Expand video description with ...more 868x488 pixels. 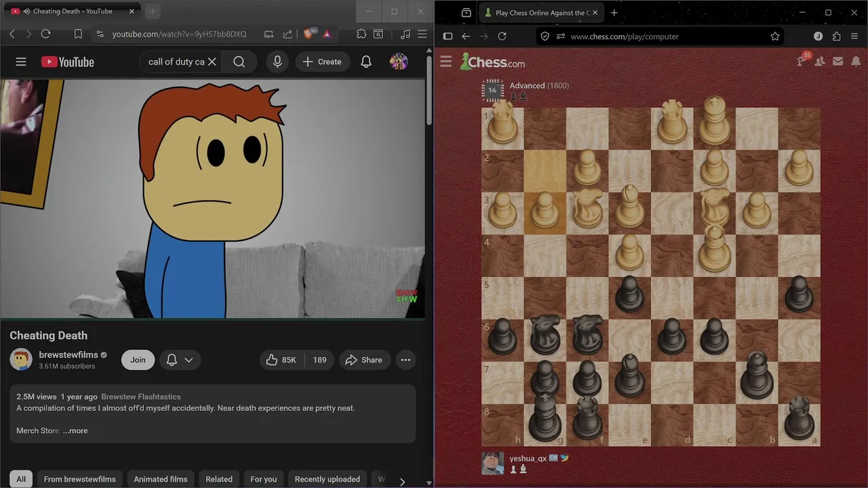click(x=75, y=430)
